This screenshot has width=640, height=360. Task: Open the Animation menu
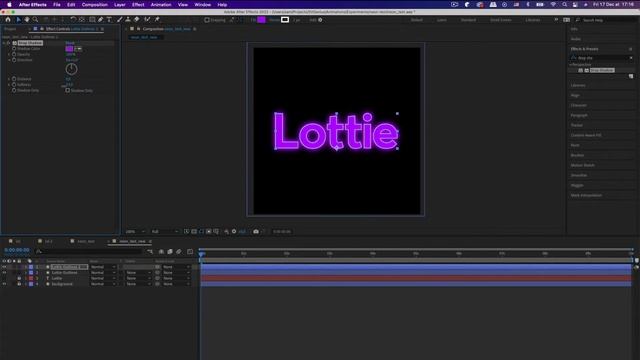[161, 4]
